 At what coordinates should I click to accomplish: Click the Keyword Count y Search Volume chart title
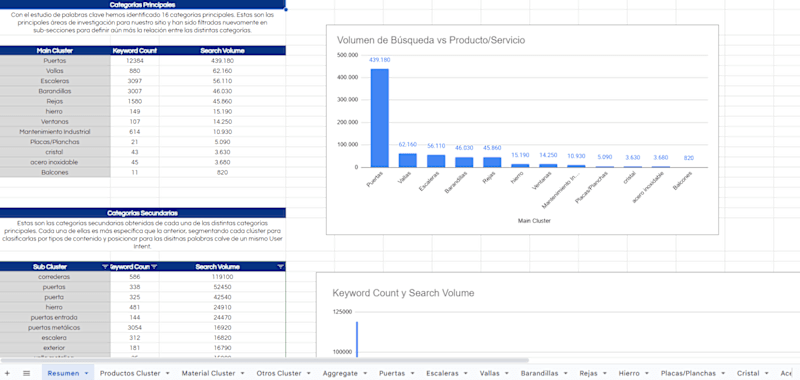pos(404,293)
